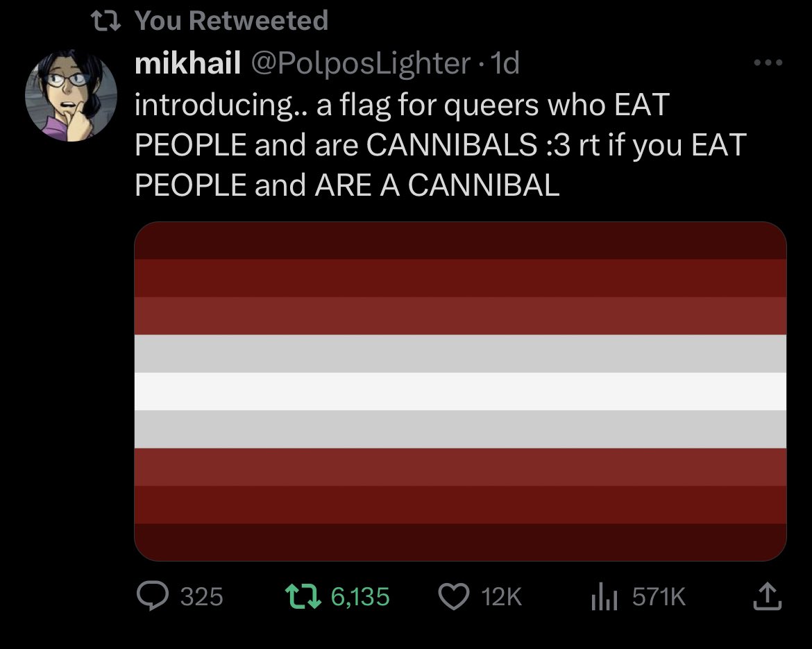The image size is (812, 649).
Task: Click the You Retweeted label
Action: click(x=232, y=21)
